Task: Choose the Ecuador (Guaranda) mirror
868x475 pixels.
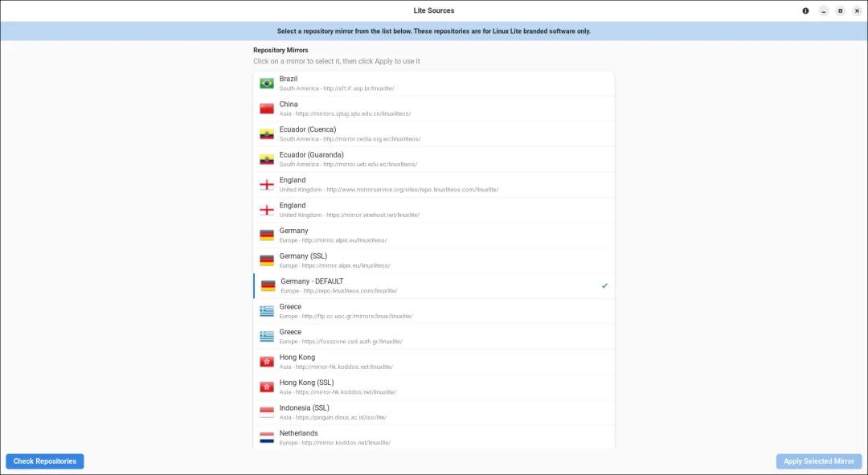Action: tap(434, 159)
